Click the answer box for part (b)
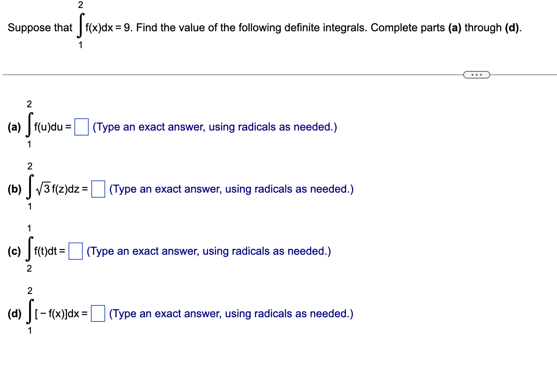The image size is (557, 392). pyautogui.click(x=98, y=189)
